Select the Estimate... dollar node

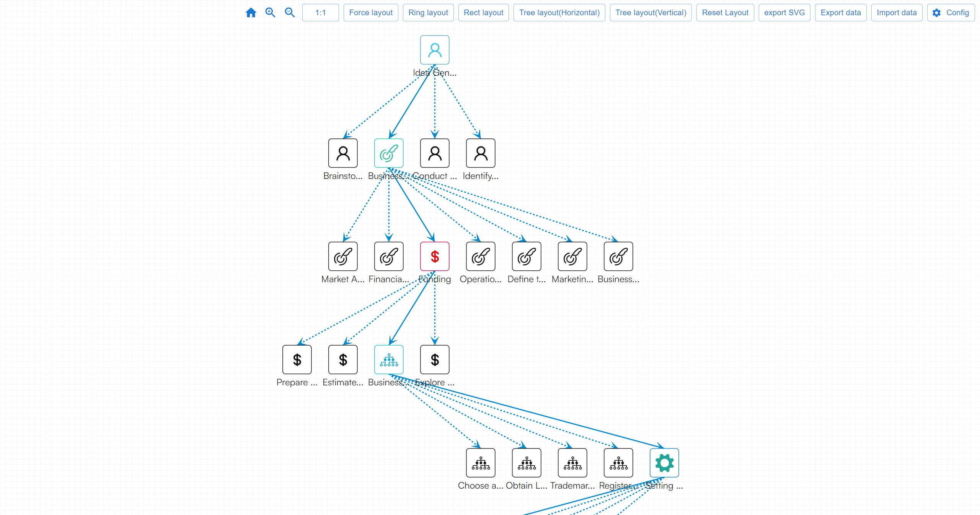343,359
